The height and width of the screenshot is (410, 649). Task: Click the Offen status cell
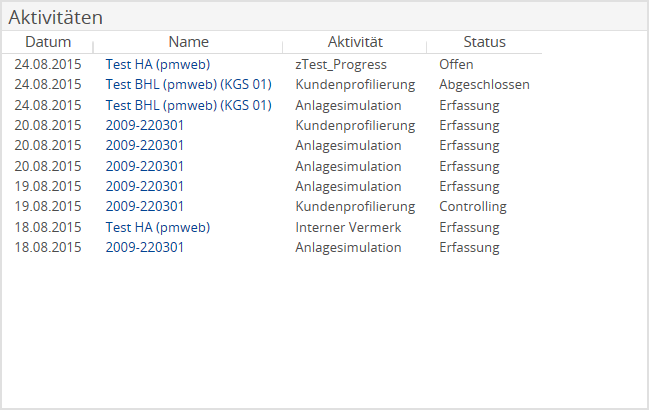[x=456, y=64]
